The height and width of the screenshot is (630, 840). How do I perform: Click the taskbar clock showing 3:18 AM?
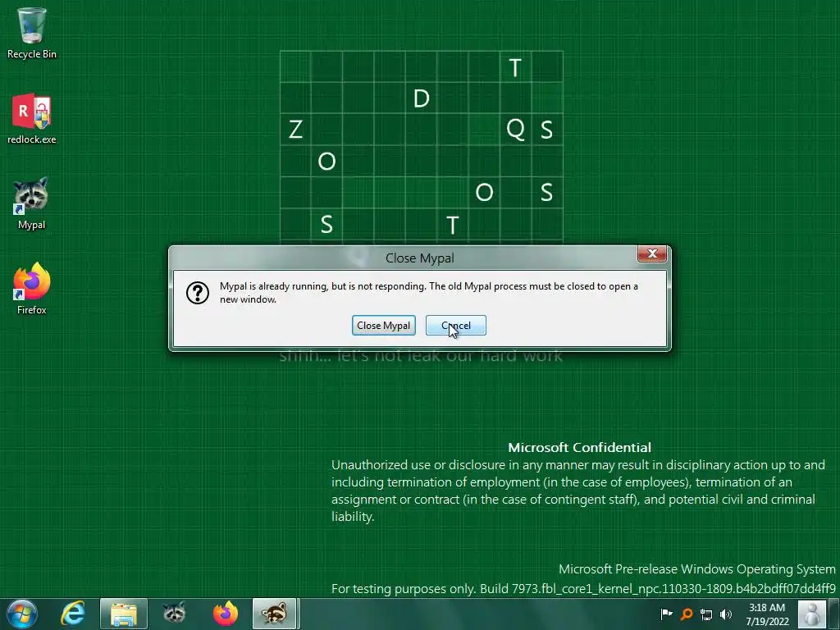pyautogui.click(x=767, y=614)
